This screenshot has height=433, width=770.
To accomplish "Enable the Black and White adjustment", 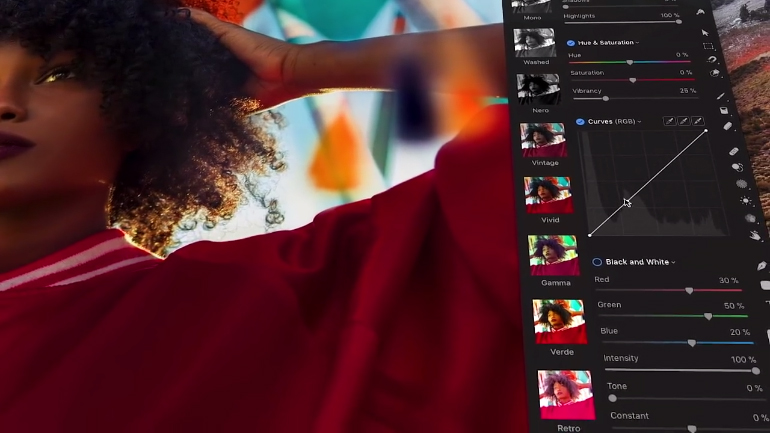I will pos(597,262).
